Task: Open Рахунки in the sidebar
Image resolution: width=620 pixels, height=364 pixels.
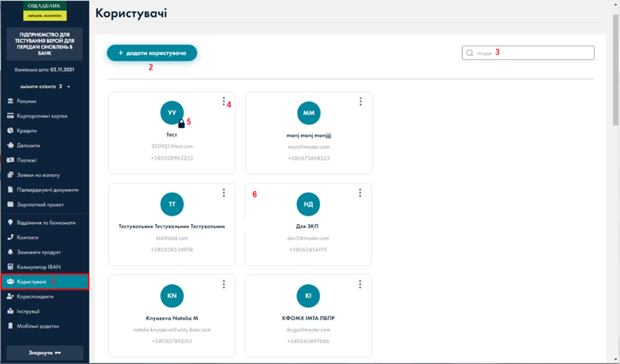Action: click(x=27, y=101)
